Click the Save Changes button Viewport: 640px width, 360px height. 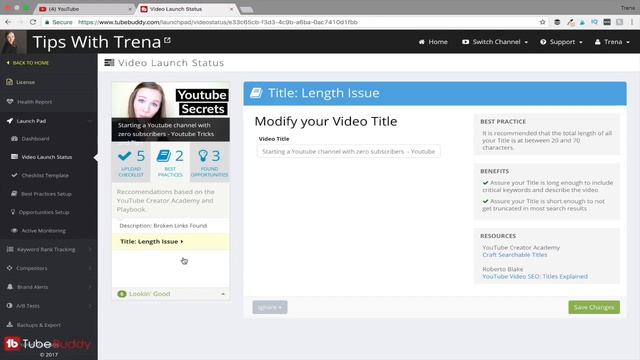click(594, 307)
